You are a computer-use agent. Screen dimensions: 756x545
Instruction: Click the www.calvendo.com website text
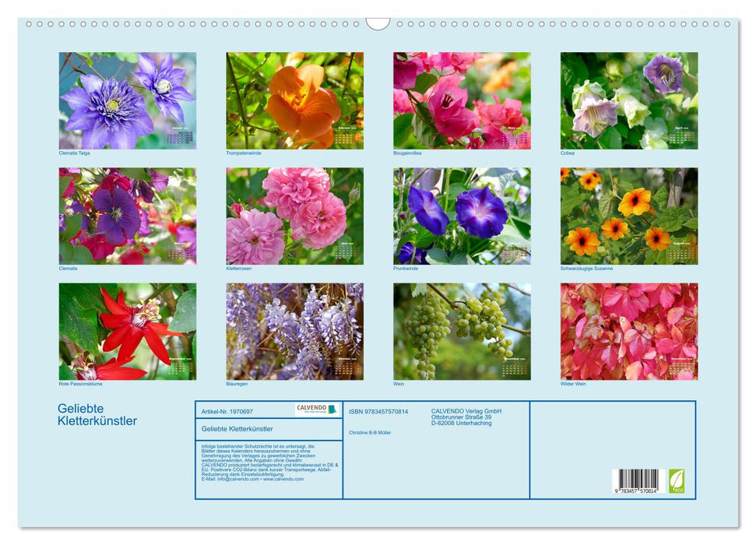pos(283,479)
